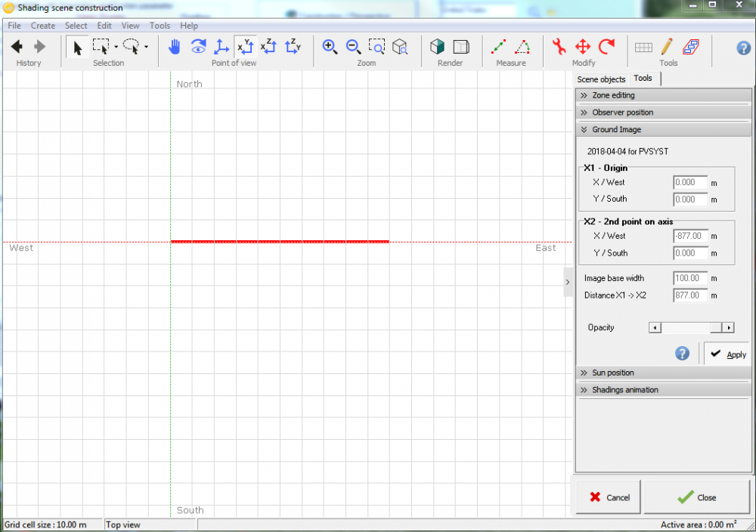Click the Opacity slider track
This screenshot has height=532, width=756.
point(684,328)
